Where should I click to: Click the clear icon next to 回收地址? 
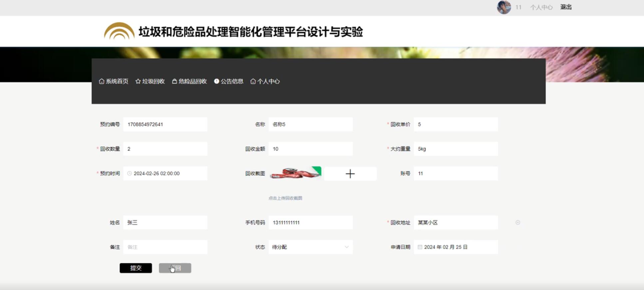click(518, 222)
